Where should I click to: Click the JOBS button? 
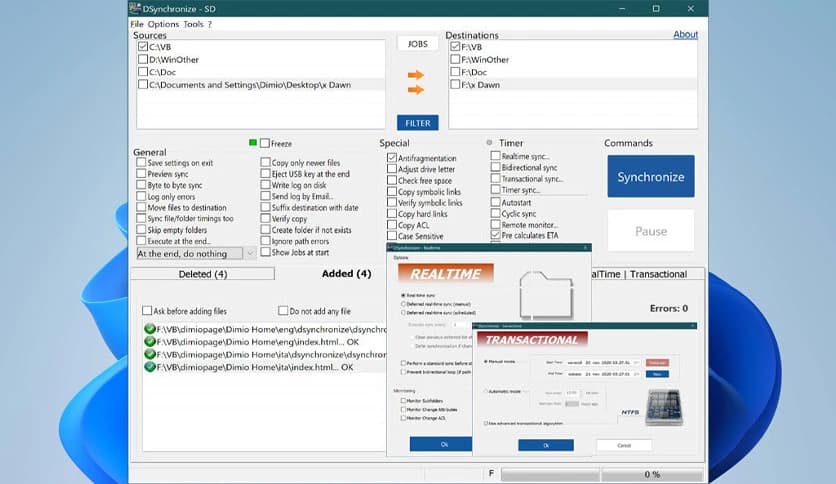417,44
